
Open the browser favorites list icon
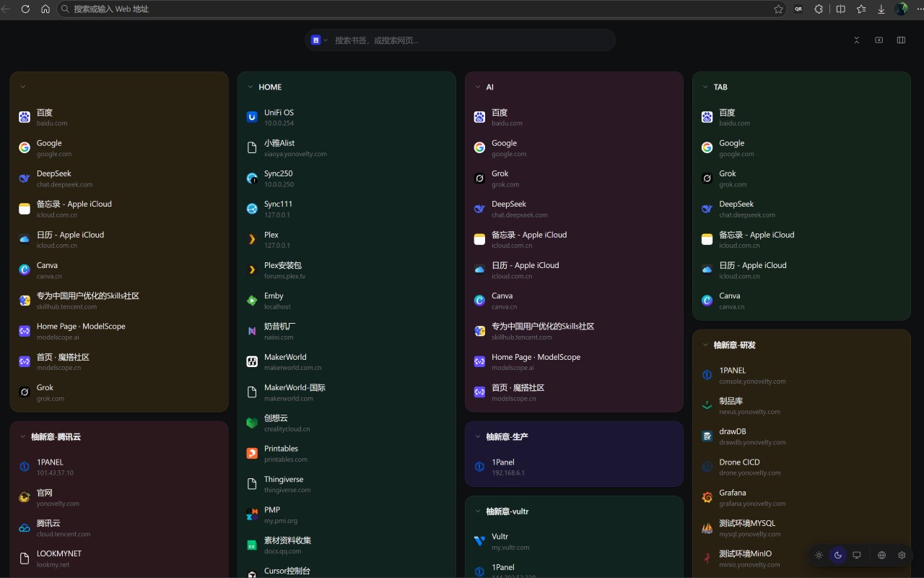pyautogui.click(x=861, y=9)
